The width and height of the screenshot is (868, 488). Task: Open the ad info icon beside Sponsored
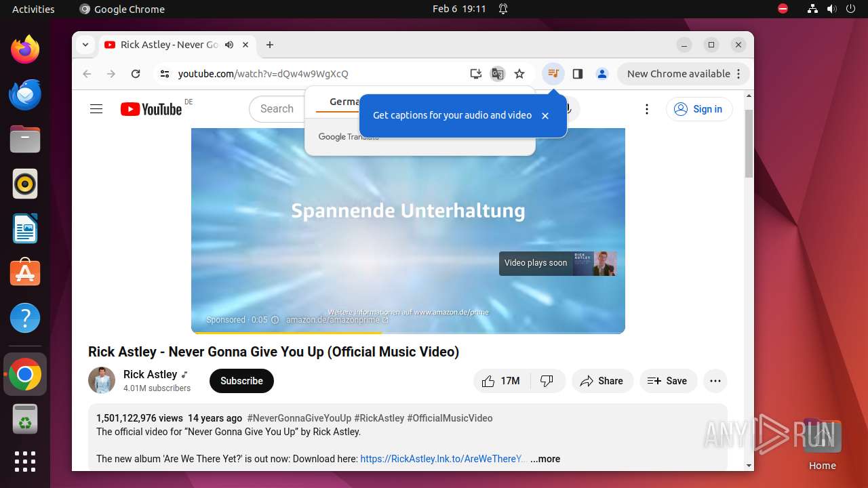(275, 320)
